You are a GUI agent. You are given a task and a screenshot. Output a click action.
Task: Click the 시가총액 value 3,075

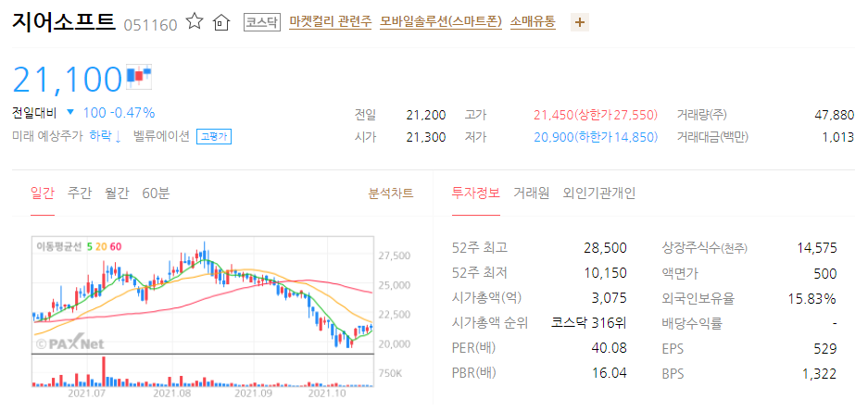609,298
